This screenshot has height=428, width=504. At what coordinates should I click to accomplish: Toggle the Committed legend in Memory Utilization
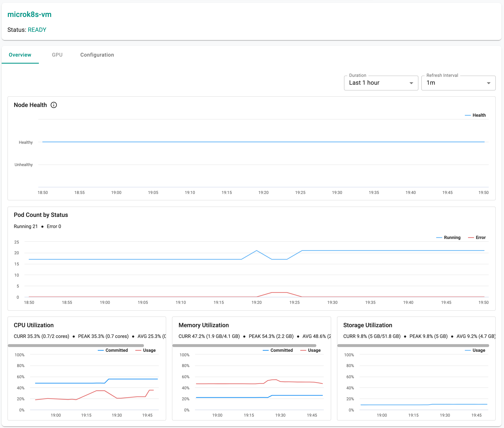tap(278, 350)
